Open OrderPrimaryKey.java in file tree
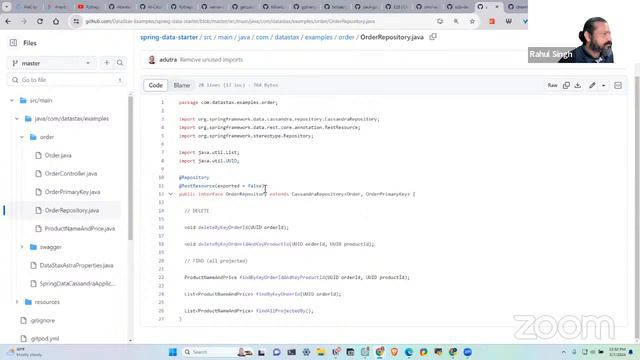The image size is (640, 360). [72, 192]
